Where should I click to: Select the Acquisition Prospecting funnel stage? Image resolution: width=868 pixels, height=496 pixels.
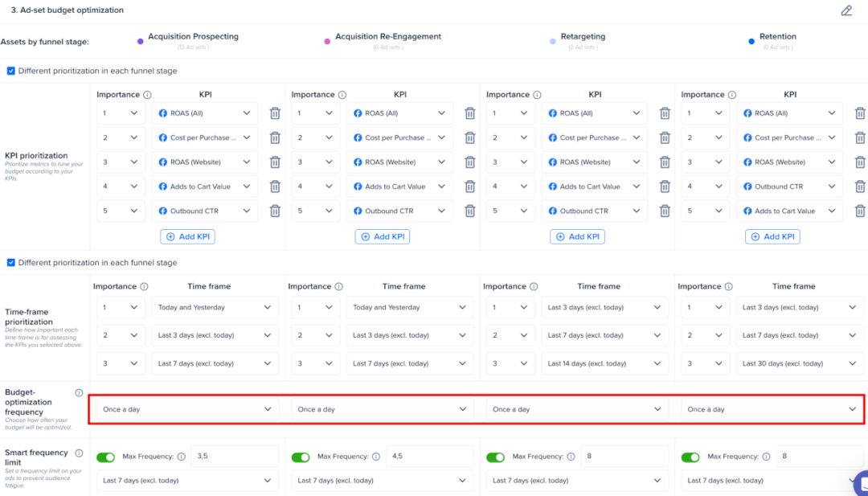tap(191, 36)
